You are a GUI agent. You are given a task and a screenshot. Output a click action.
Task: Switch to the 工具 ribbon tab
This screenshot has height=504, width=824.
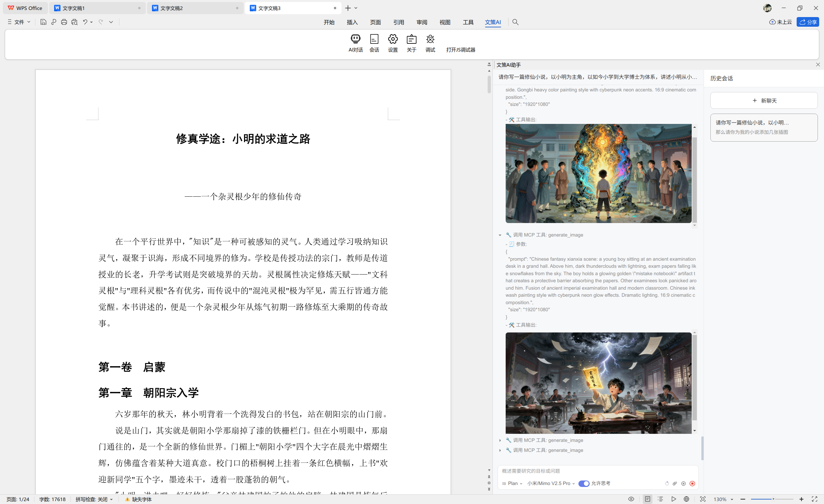point(468,22)
